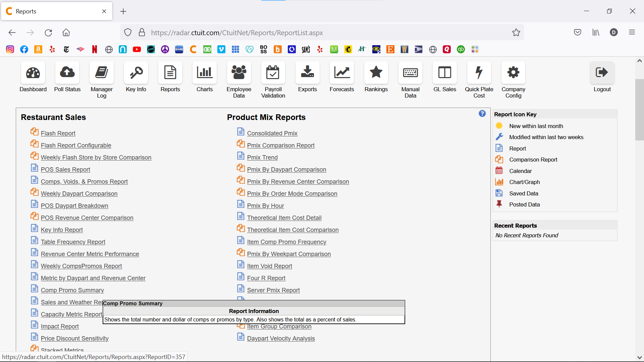Image resolution: width=644 pixels, height=362 pixels.
Task: Open the Company Config gear icon
Action: pyautogui.click(x=513, y=73)
